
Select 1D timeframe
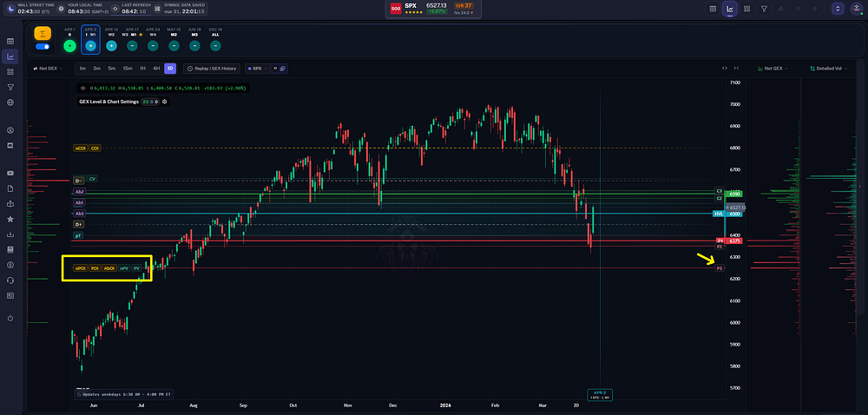pos(170,69)
